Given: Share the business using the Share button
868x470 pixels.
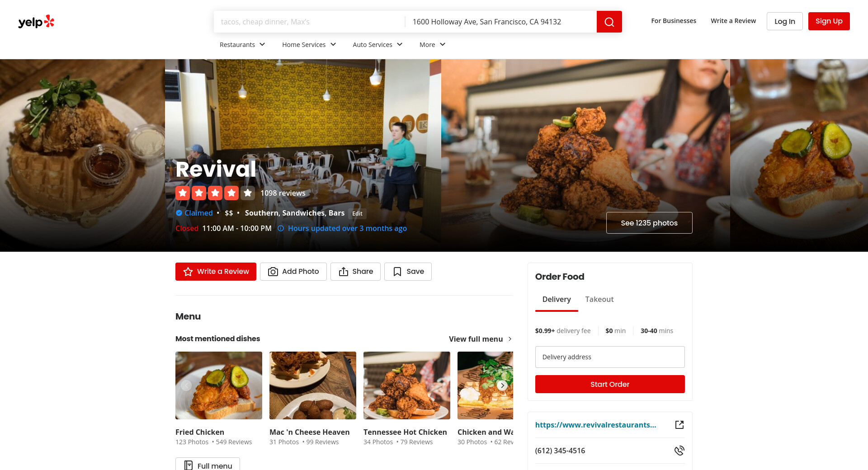Looking at the screenshot, I should (355, 272).
